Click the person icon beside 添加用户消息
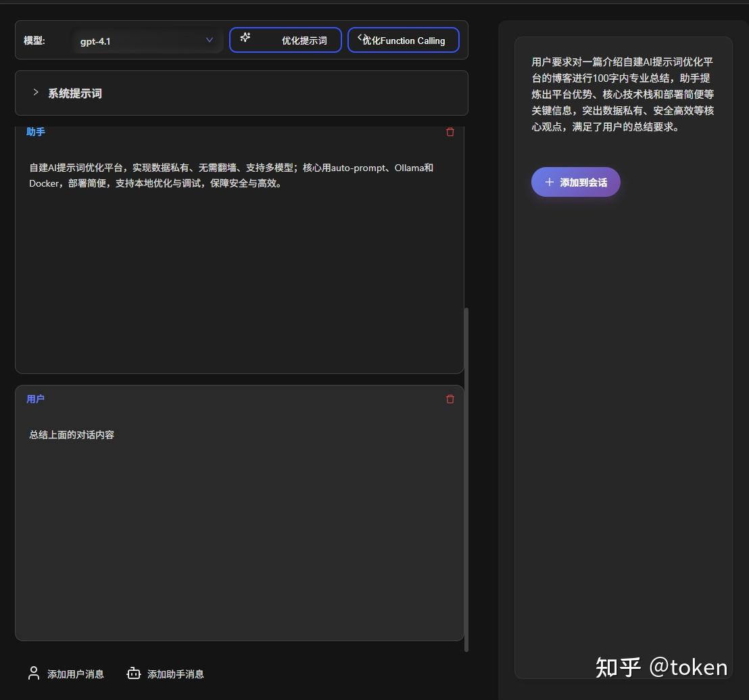 click(x=34, y=673)
